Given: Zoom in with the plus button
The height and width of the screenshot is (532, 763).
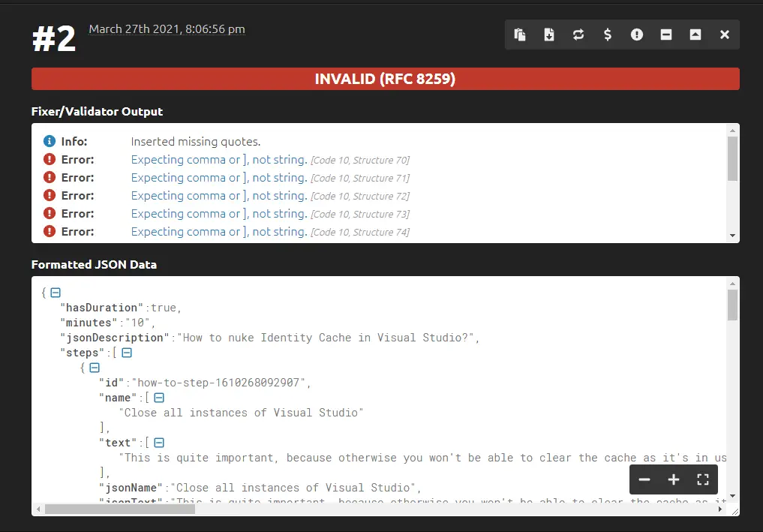Looking at the screenshot, I should [674, 479].
